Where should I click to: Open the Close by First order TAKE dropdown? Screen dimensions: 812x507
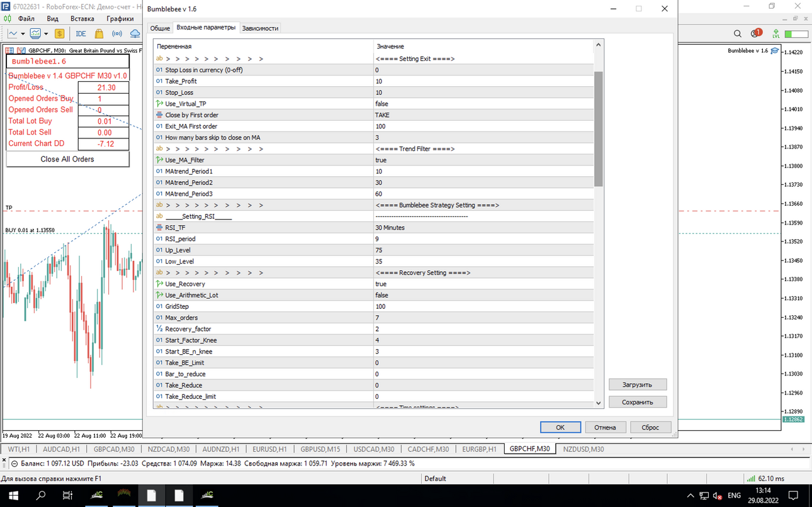click(x=483, y=115)
